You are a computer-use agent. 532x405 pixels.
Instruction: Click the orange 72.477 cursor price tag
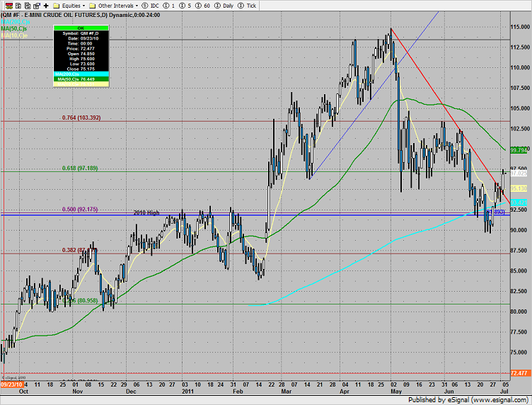click(x=520, y=373)
